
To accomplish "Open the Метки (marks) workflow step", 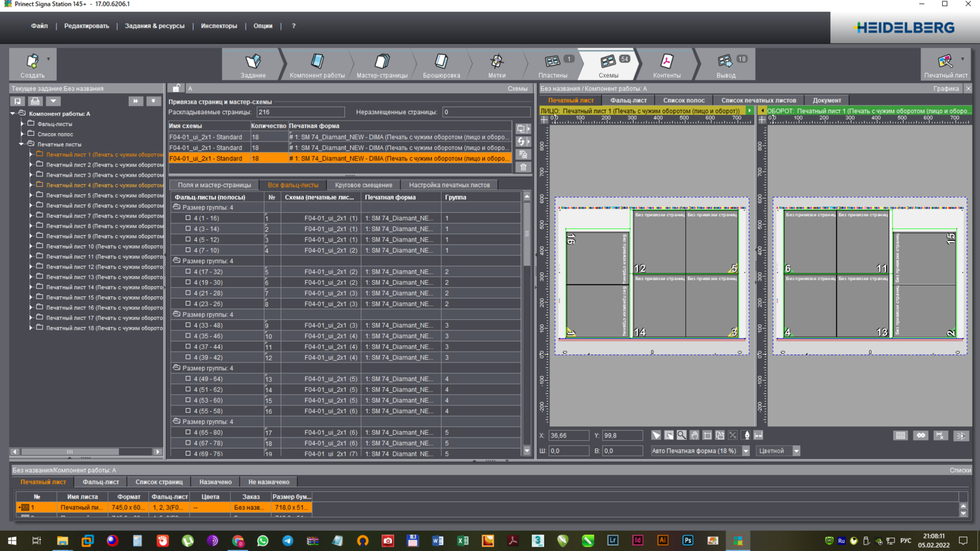I will coord(497,65).
